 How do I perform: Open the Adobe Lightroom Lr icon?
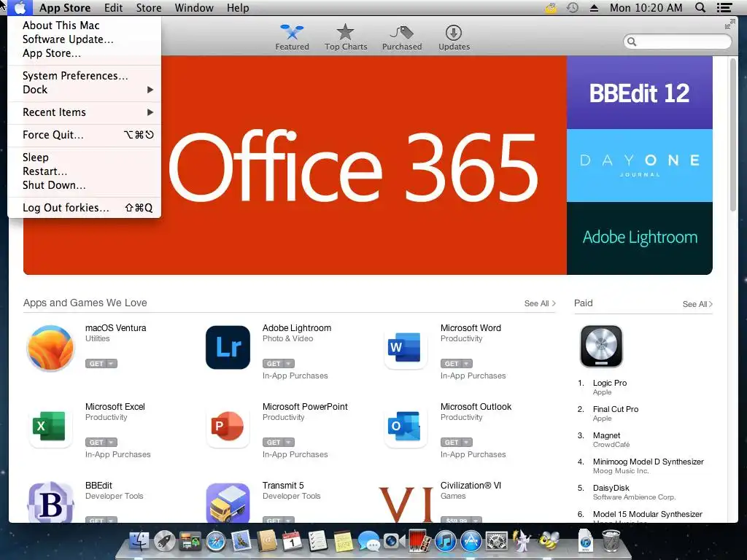(x=228, y=347)
